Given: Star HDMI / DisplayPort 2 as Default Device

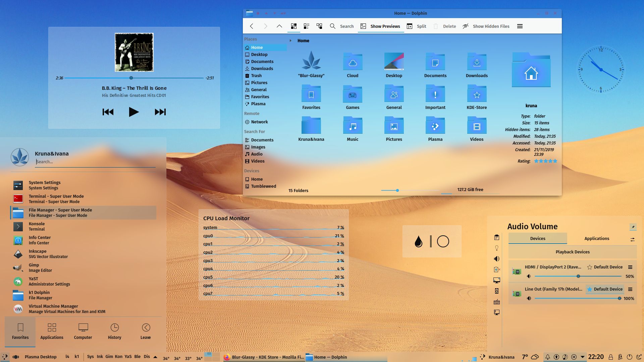Looking at the screenshot, I should click(x=590, y=267).
